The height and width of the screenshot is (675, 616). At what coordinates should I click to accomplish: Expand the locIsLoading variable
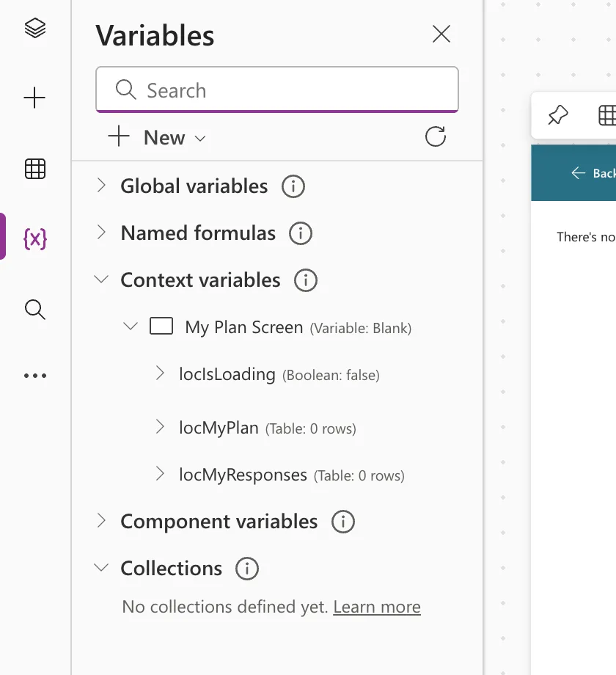tap(160, 373)
